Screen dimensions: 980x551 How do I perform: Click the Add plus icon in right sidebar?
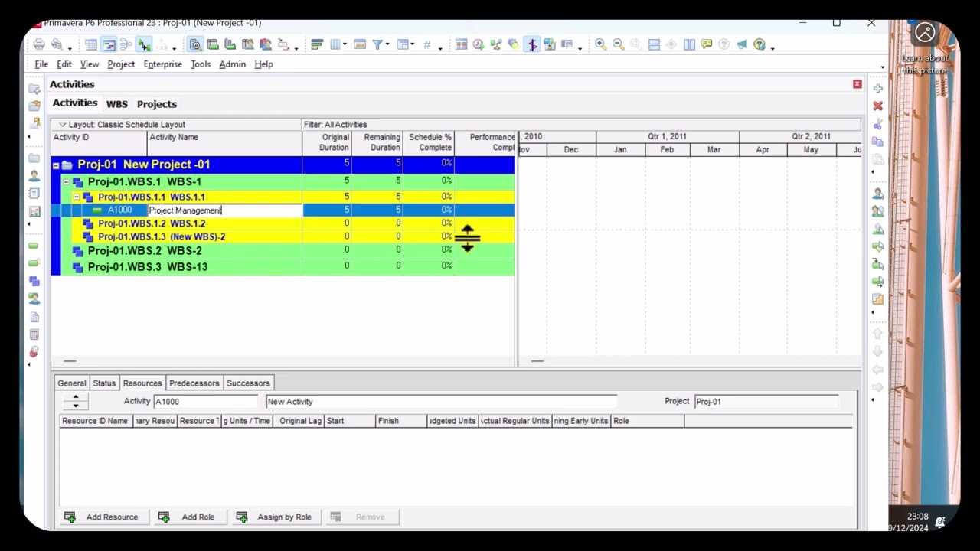877,89
